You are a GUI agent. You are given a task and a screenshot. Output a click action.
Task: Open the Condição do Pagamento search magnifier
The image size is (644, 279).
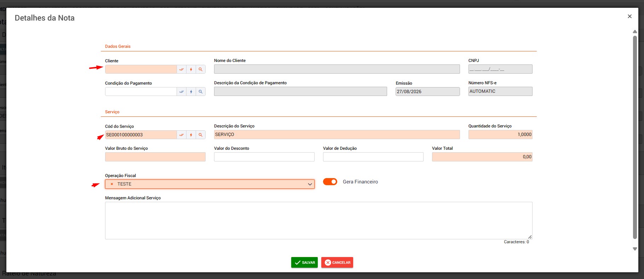click(x=201, y=92)
